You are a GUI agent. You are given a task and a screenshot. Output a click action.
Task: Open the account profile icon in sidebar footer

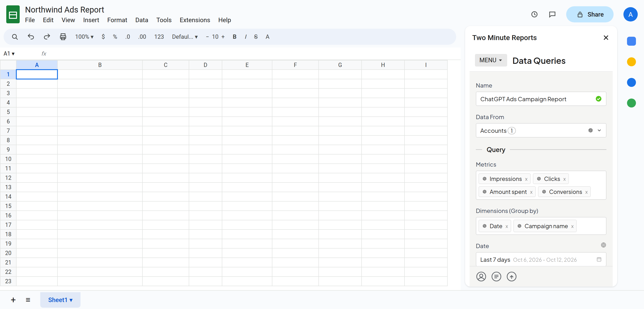tap(481, 277)
